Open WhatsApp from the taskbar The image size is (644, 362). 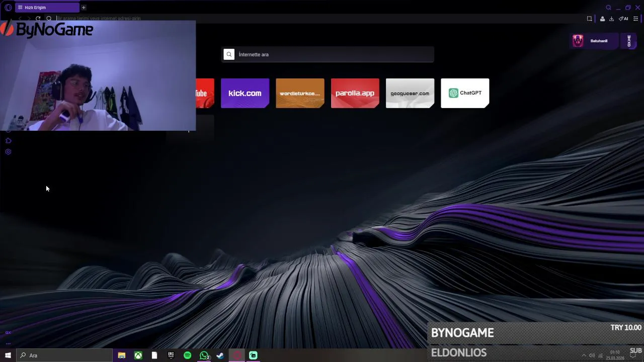point(204,355)
